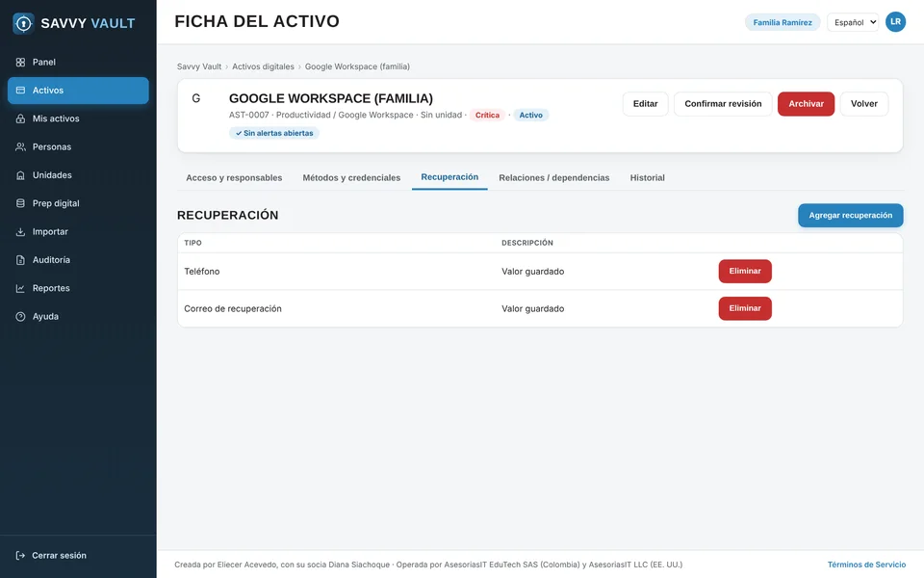924x578 pixels.
Task: Click Google Workspace (familia) breadcrumb
Action: click(357, 66)
